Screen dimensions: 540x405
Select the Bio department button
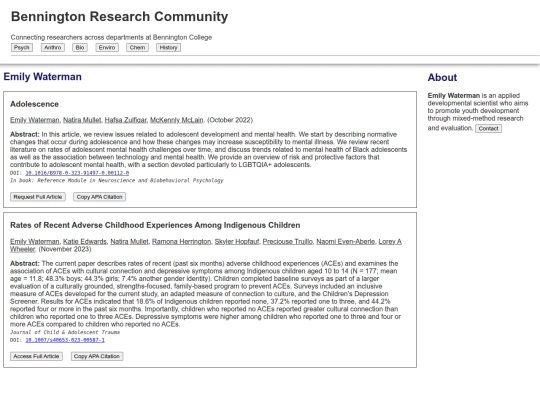80,48
